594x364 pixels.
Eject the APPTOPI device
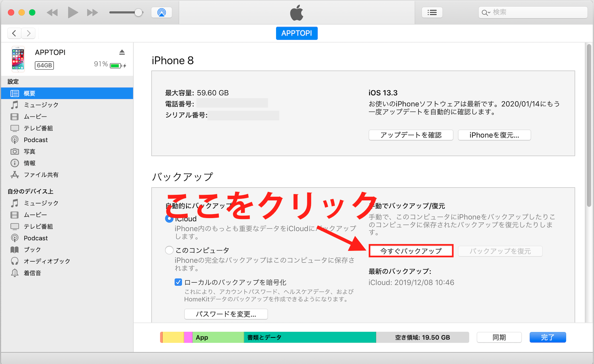click(x=122, y=52)
